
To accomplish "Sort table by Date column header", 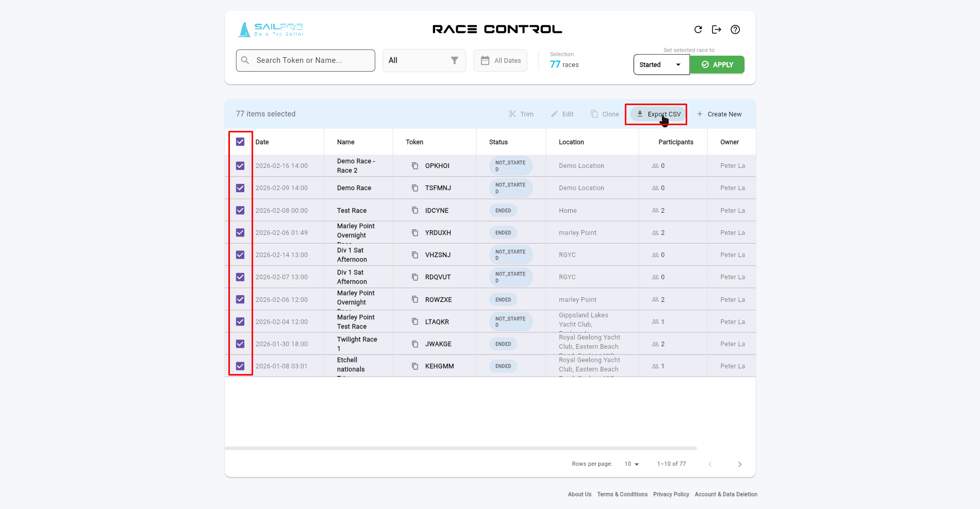I will point(262,142).
